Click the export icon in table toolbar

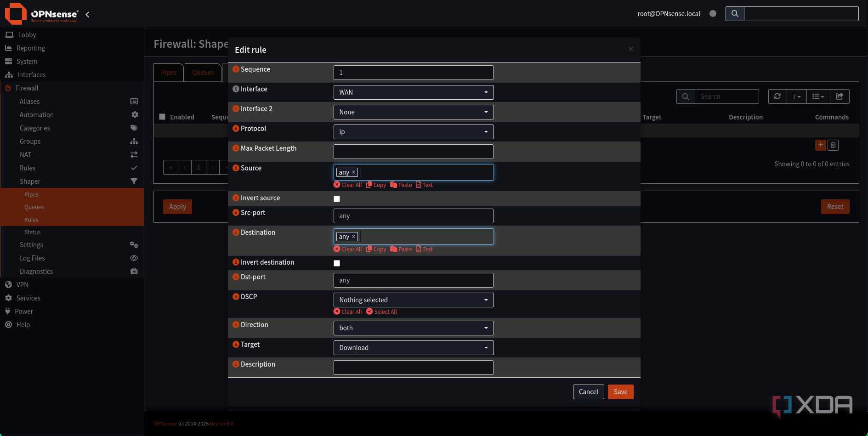(840, 96)
